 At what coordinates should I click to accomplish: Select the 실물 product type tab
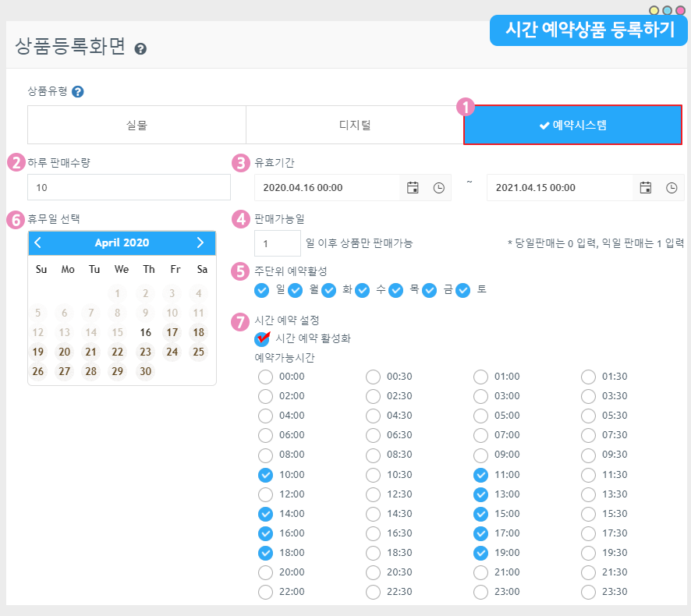(136, 125)
